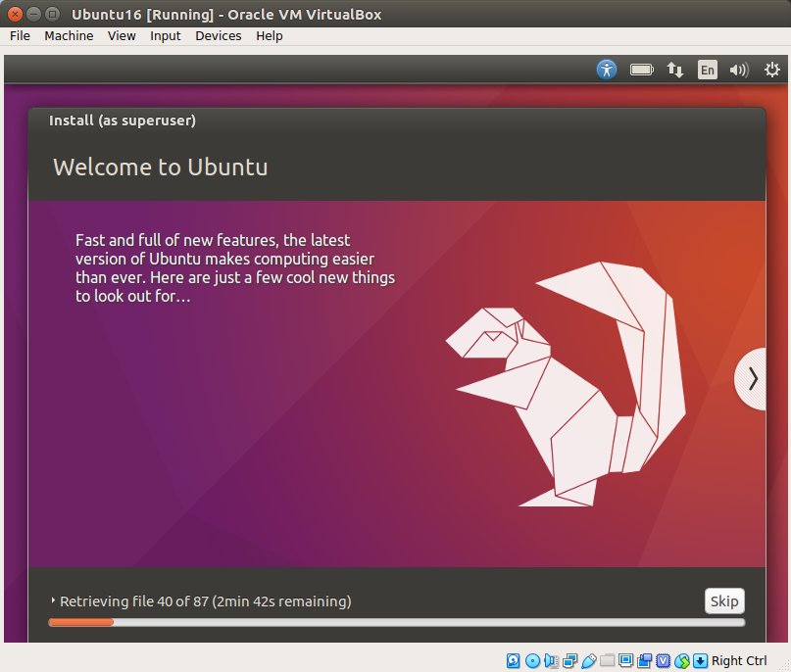Advance to next slide with right chevron
This screenshot has width=791, height=672.
point(751,378)
